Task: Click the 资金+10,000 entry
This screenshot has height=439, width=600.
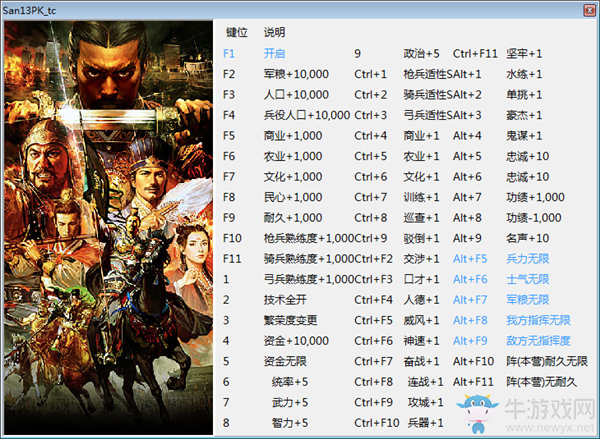Action: point(296,341)
